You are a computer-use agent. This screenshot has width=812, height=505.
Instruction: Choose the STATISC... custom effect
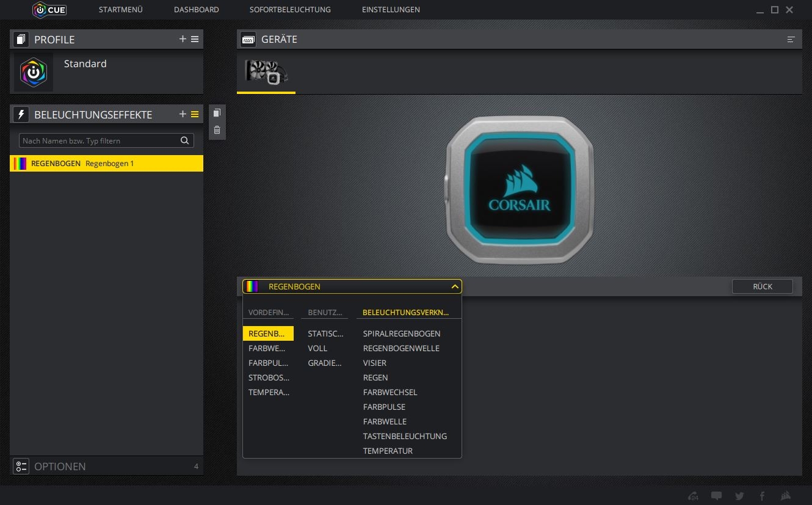[325, 333]
